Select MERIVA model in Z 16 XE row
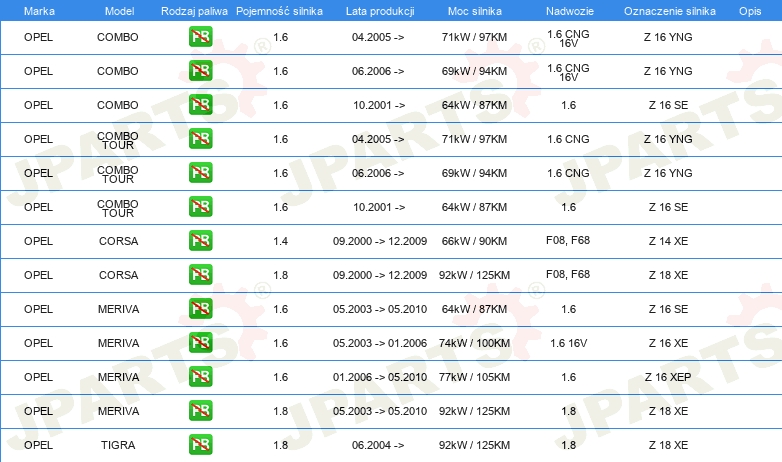The width and height of the screenshot is (782, 462). tap(119, 343)
